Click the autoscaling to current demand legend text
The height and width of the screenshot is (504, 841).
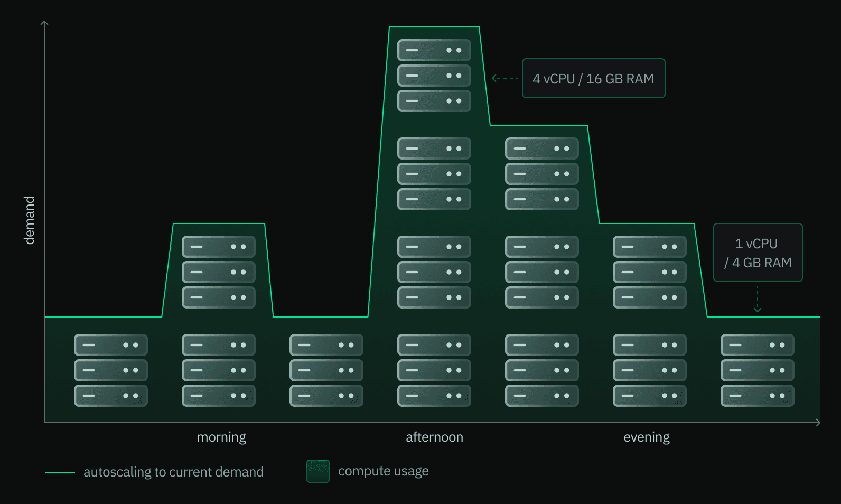pos(173,472)
